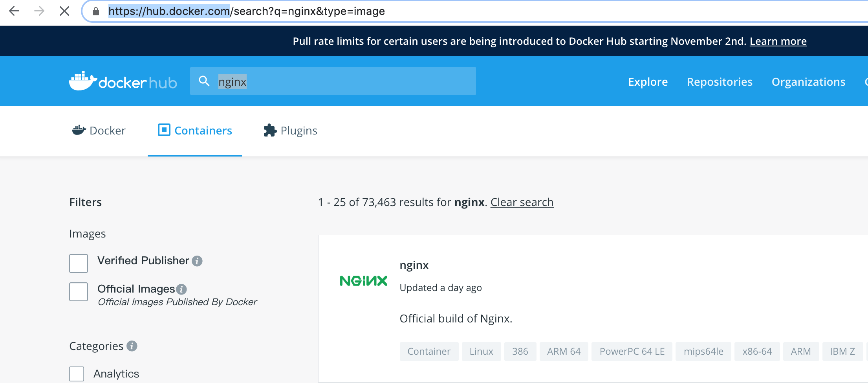Show info tooltip for Verified Publisher
The width and height of the screenshot is (868, 383).
[197, 261]
